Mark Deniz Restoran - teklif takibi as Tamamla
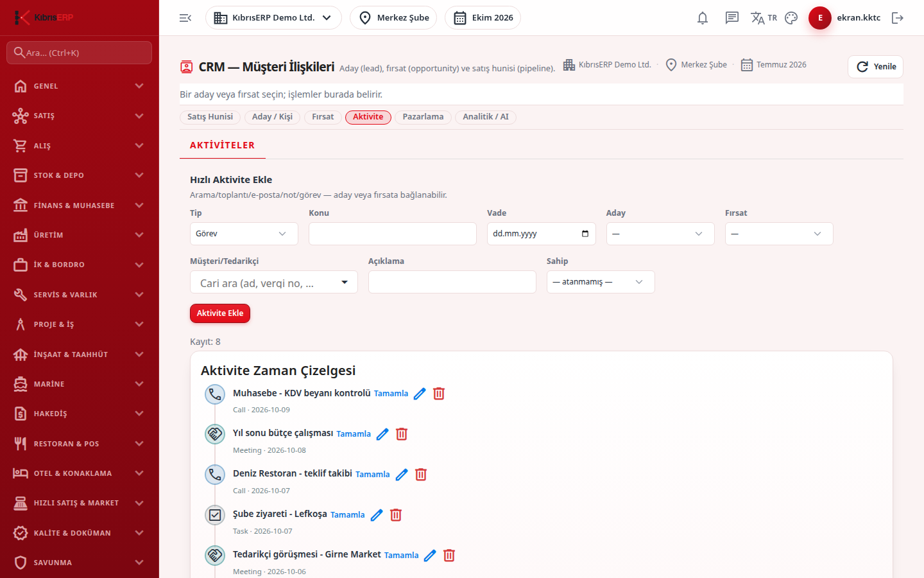This screenshot has width=924, height=578. point(373,475)
